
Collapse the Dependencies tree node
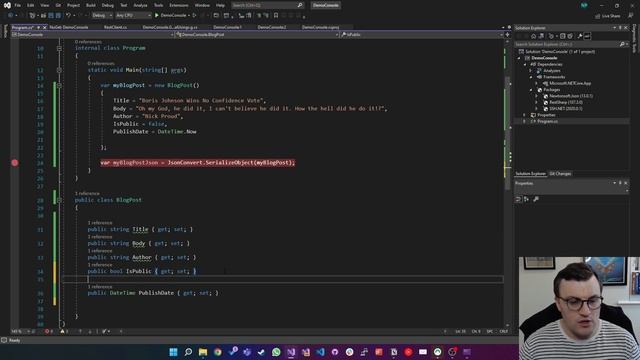click(525, 64)
